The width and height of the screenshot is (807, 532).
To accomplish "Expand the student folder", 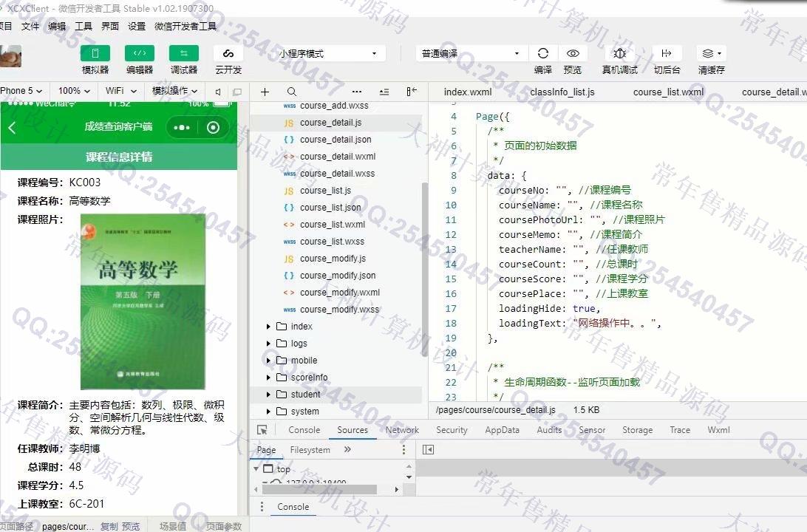I will (x=268, y=395).
